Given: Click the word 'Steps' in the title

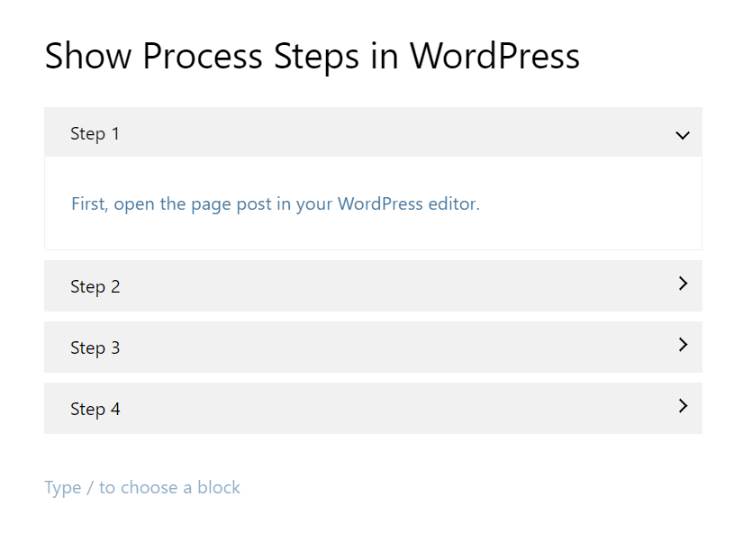Looking at the screenshot, I should [x=315, y=57].
